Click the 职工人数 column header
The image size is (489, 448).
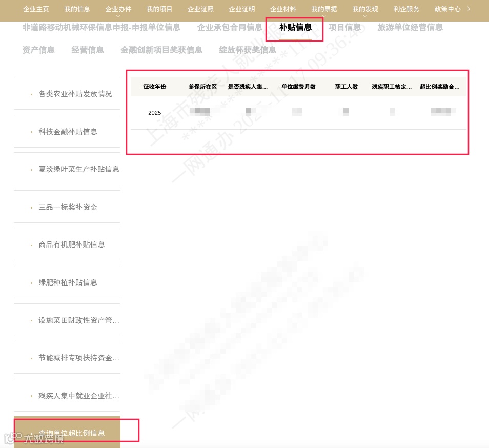pyautogui.click(x=347, y=87)
